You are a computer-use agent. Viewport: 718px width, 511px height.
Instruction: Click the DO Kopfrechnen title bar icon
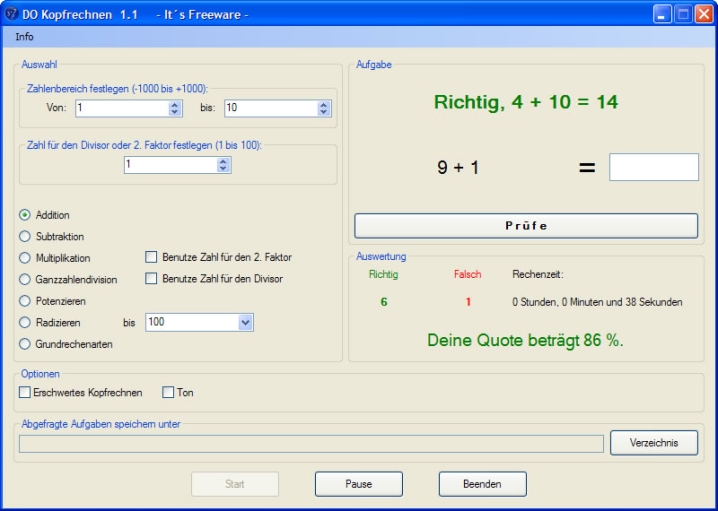pyautogui.click(x=12, y=14)
